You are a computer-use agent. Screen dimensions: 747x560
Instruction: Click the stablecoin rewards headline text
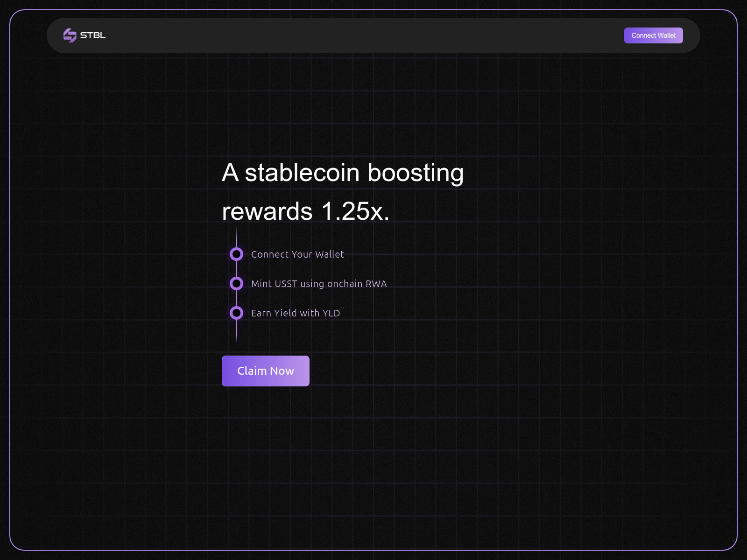[343, 191]
